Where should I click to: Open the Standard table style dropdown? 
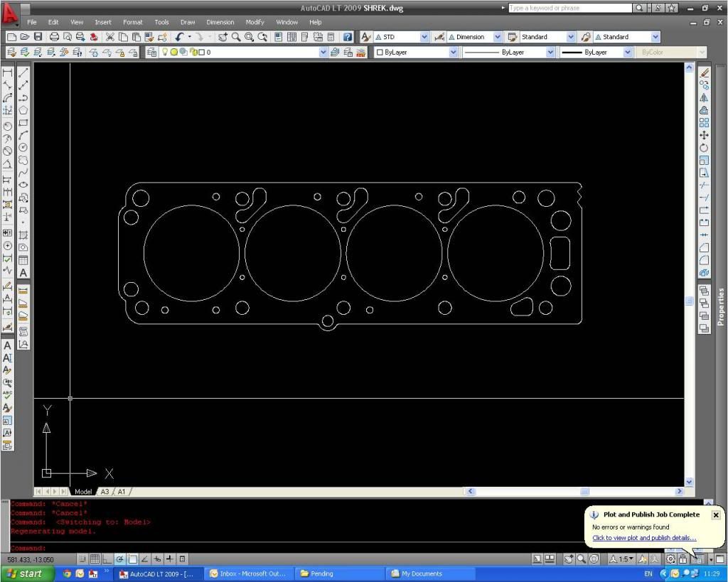(571, 37)
